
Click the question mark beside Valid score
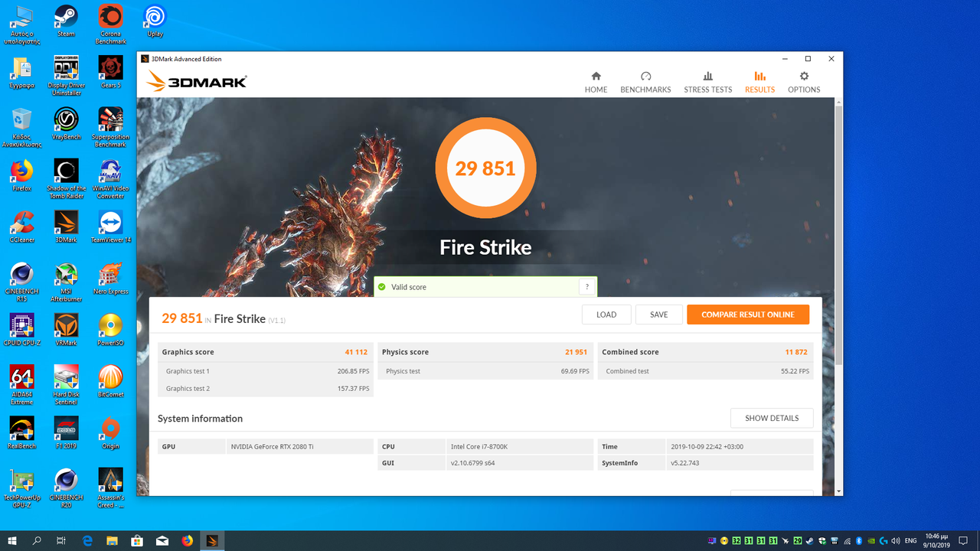[x=587, y=287]
